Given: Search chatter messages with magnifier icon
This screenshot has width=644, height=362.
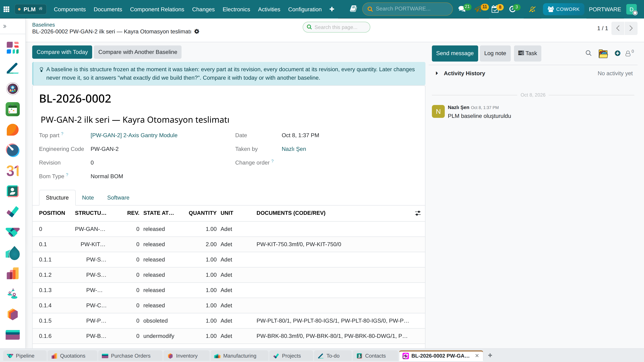Looking at the screenshot, I should point(588,53).
